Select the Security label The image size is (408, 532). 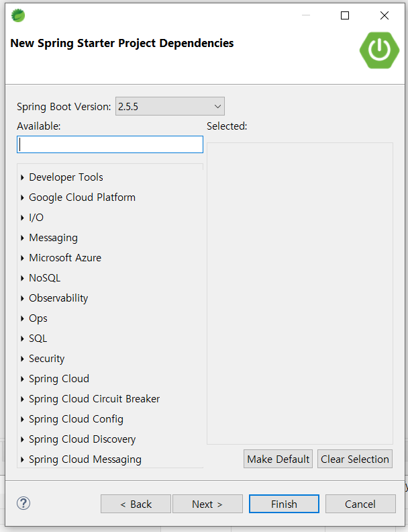47,359
